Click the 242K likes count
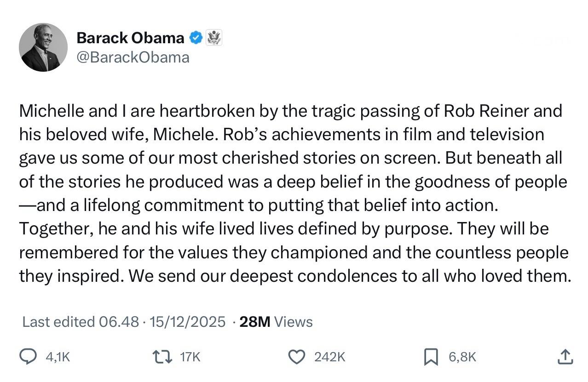Screen dimensions: 588x382 click(x=329, y=357)
